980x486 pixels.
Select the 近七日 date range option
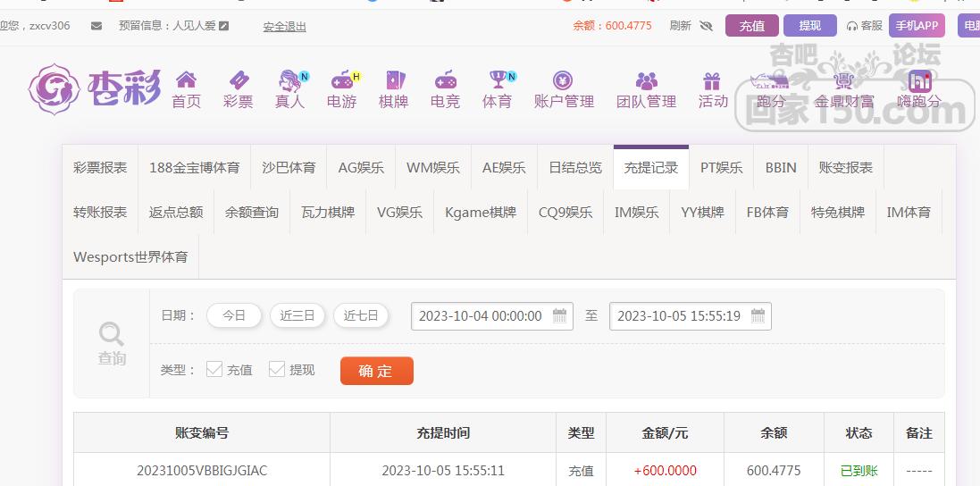click(x=361, y=315)
